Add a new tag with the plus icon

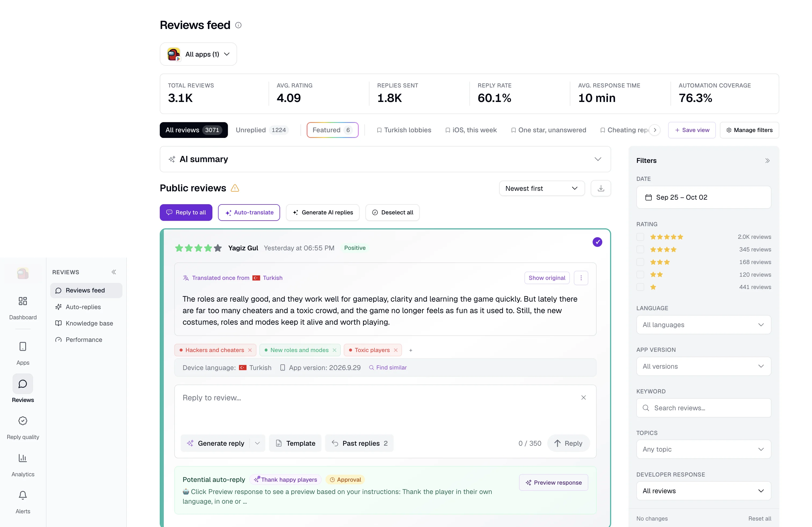[411, 350]
